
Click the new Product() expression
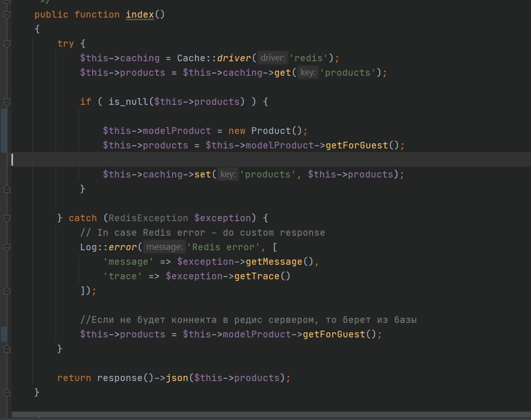coord(265,131)
